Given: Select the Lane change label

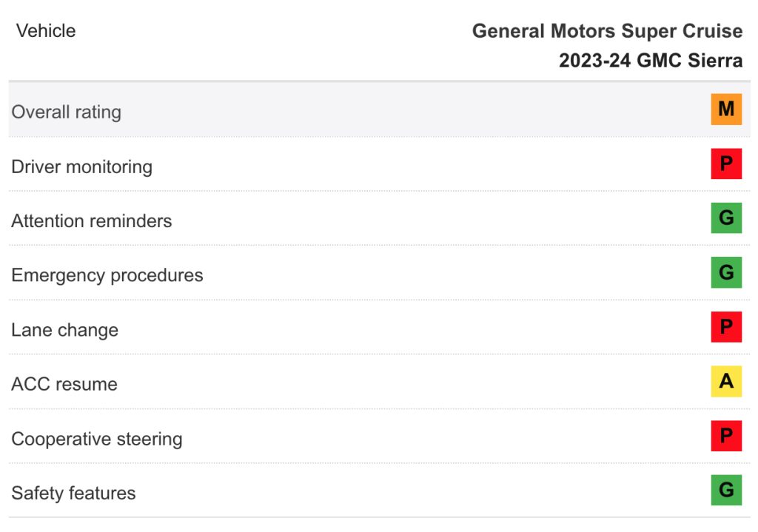Looking at the screenshot, I should pyautogui.click(x=65, y=330).
